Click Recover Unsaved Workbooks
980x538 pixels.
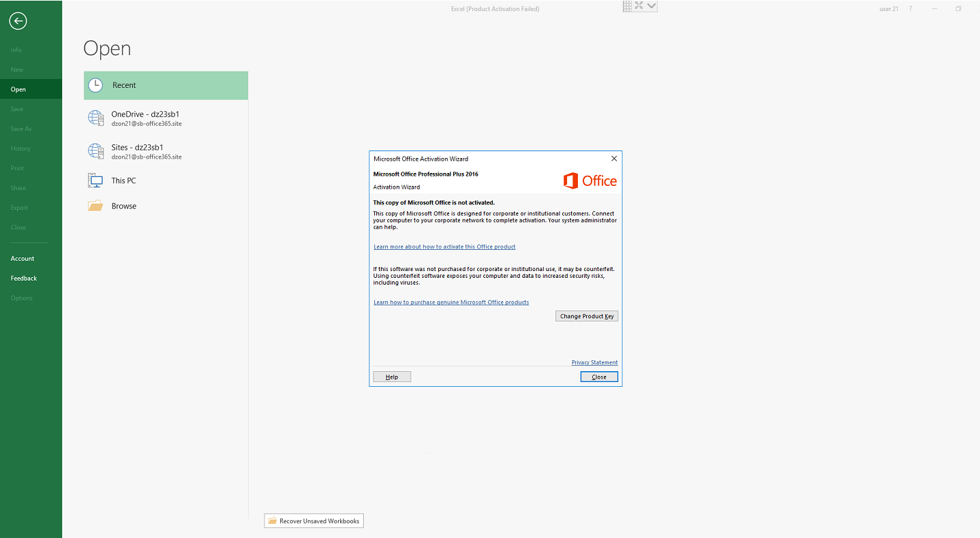point(314,521)
